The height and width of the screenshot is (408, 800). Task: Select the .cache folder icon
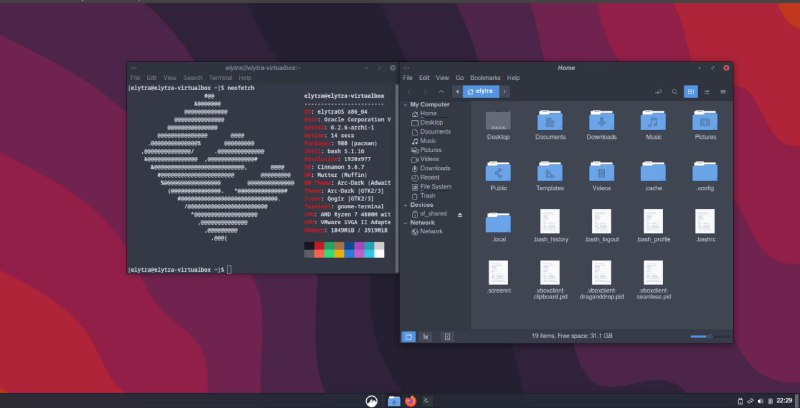[654, 172]
